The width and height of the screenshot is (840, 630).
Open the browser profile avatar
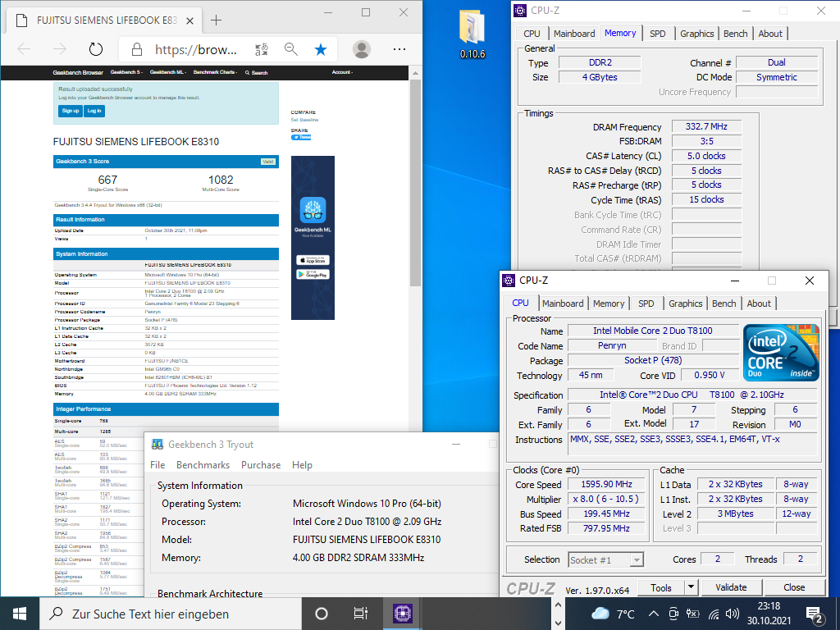tap(362, 50)
